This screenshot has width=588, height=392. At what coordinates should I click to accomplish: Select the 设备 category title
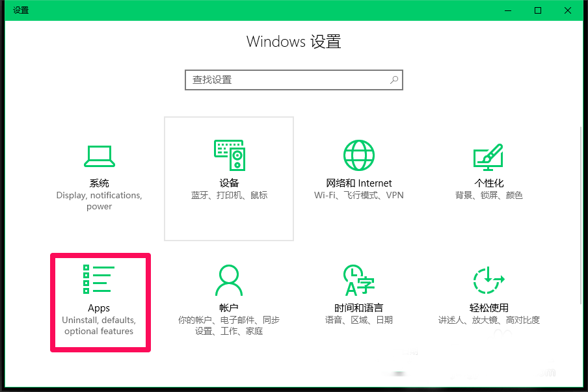pos(229,183)
